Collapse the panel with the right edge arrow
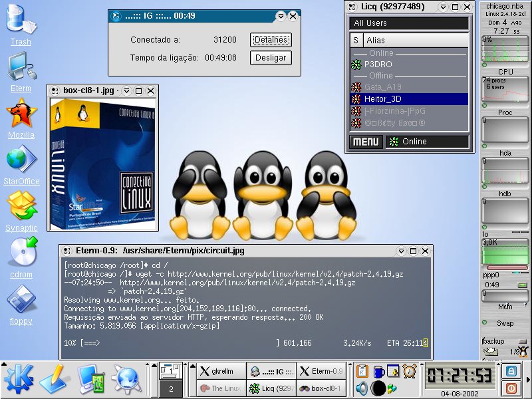 (x=528, y=379)
